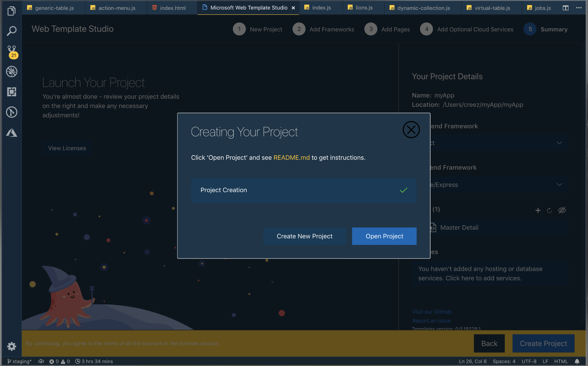Expand the frontend framework dropdown
The height and width of the screenshot is (366, 588).
[x=559, y=143]
